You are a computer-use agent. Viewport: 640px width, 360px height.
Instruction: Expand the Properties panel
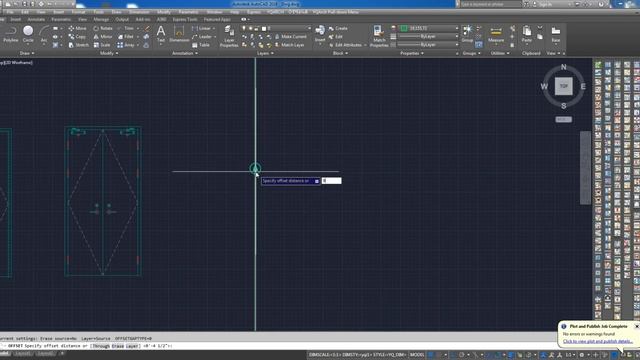tap(411, 53)
